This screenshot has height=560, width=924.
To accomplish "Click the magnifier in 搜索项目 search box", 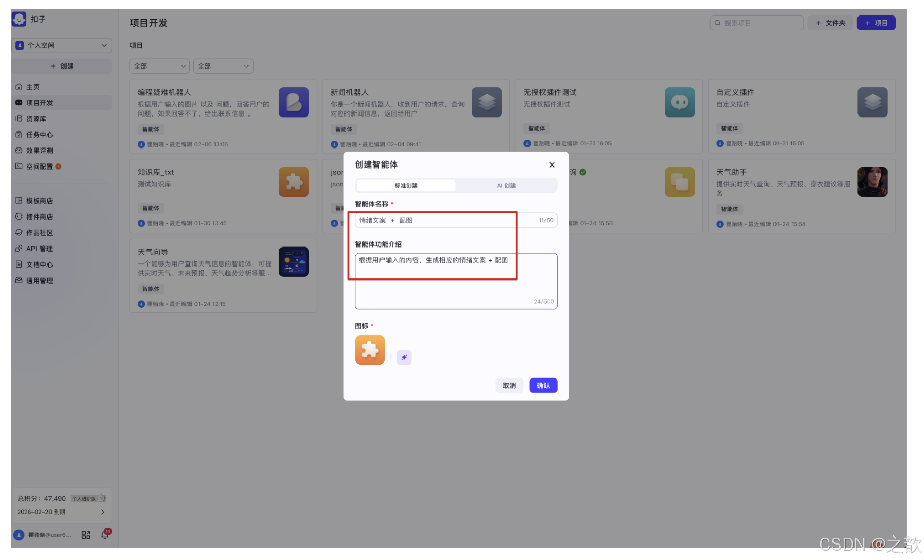I will [x=718, y=23].
